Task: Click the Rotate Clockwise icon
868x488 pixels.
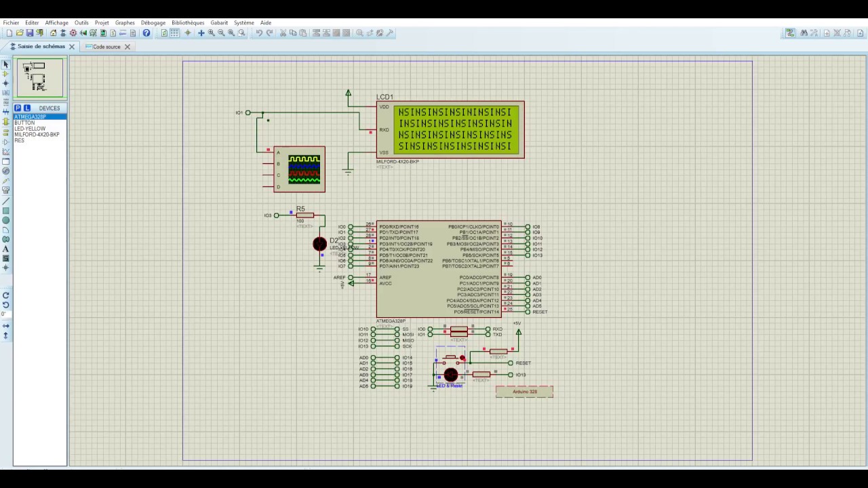Action: [5, 296]
